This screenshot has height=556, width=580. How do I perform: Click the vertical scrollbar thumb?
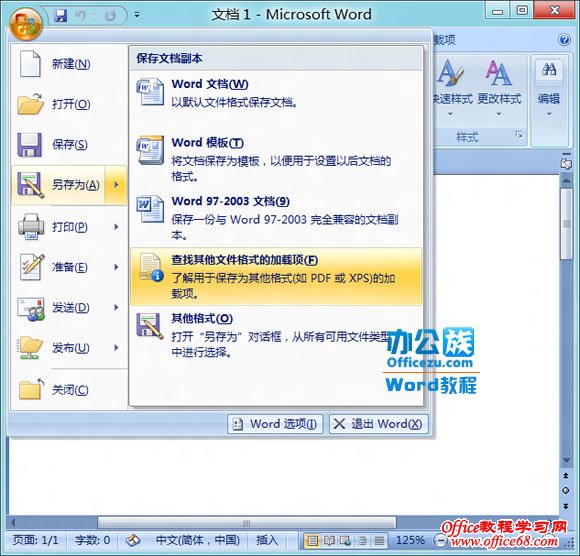coord(566,224)
